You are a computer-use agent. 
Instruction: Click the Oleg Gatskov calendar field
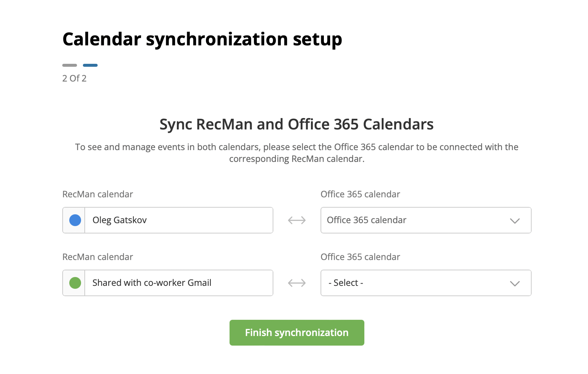coord(178,220)
